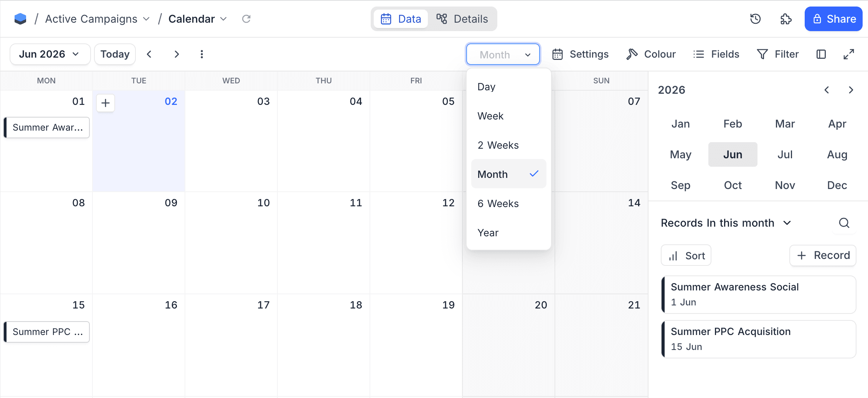Click the refresh icon beside Calendar
The image size is (868, 398).
[246, 19]
